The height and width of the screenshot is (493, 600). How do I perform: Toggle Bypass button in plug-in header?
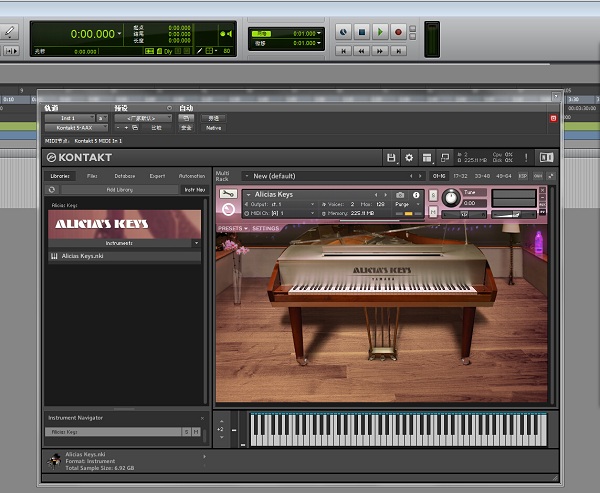(213, 118)
